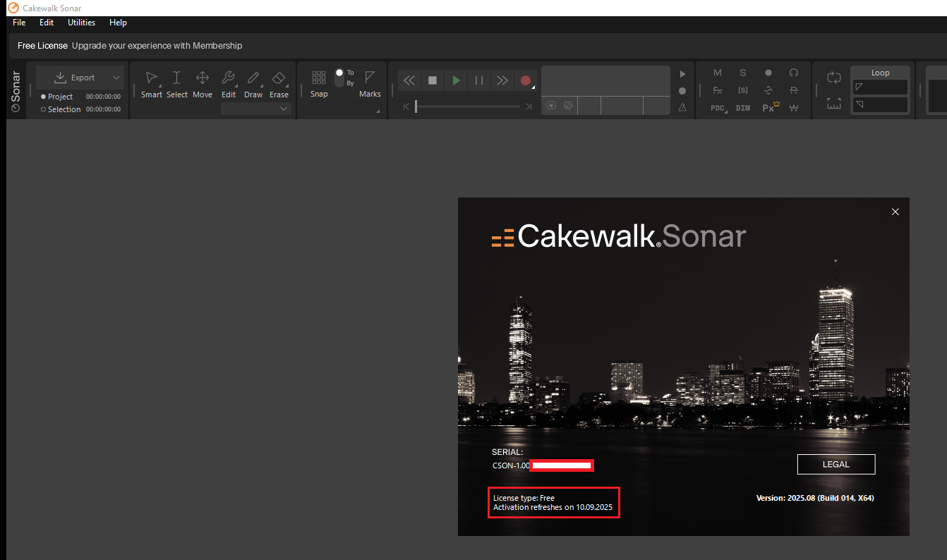Open the Utilities menu

81,23
